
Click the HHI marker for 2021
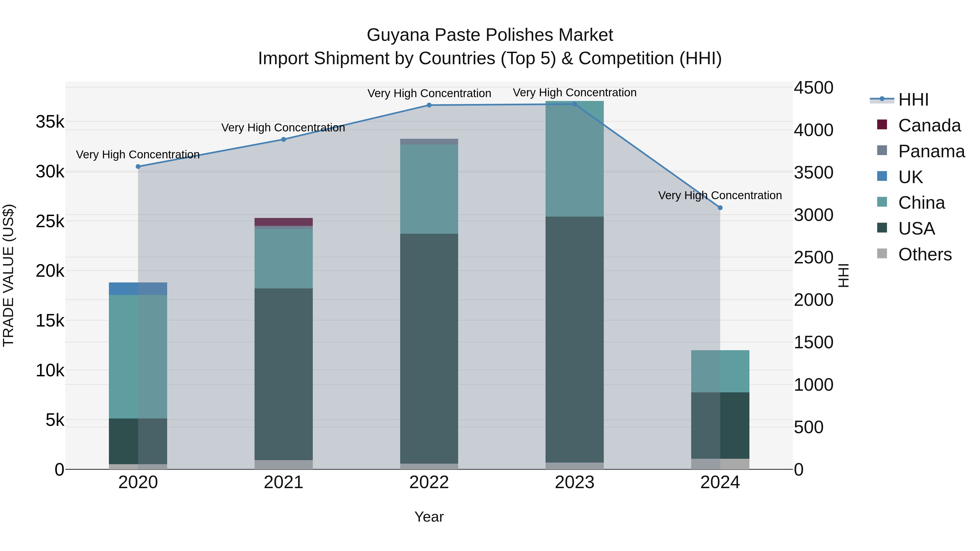tap(283, 140)
